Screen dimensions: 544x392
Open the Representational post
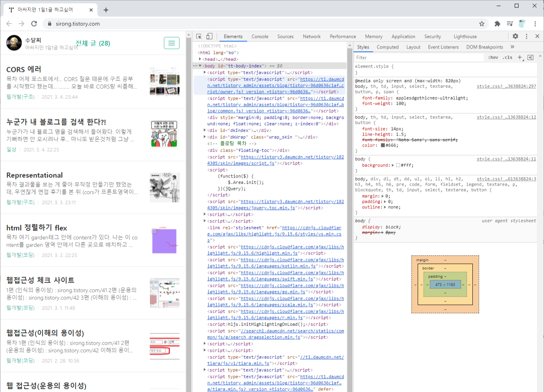[34, 175]
